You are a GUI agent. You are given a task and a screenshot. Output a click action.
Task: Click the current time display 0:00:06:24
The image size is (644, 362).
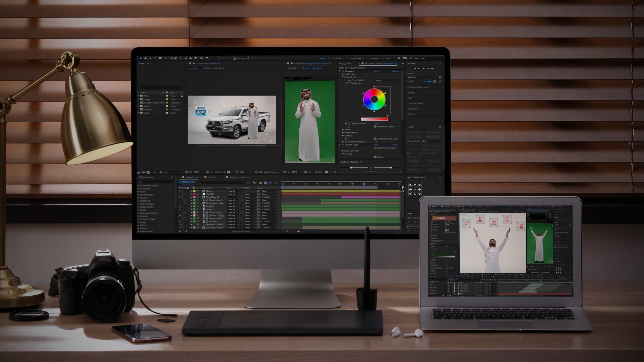[x=187, y=182]
